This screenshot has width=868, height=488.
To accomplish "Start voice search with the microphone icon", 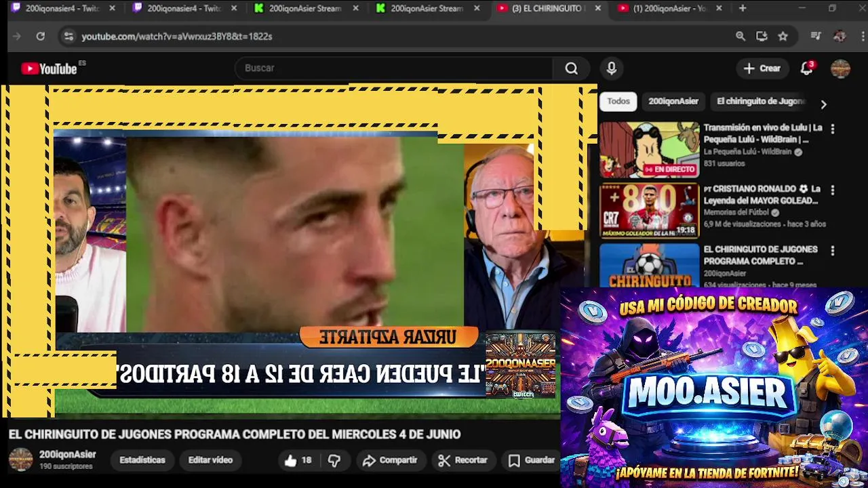I will (x=612, y=68).
